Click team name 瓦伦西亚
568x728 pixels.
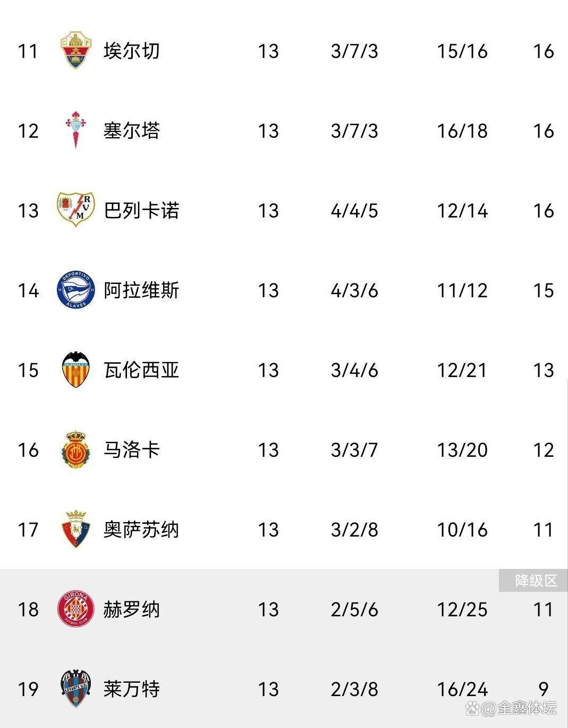141,370
